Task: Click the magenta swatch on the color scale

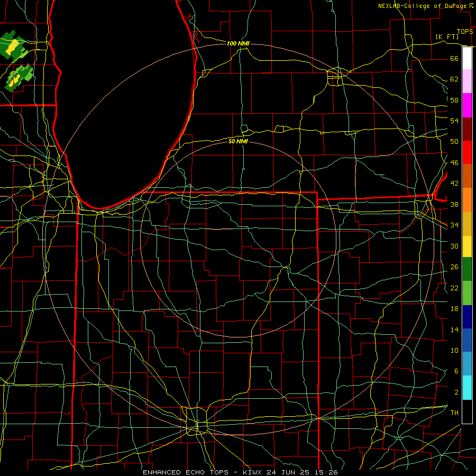Action: pos(467,105)
